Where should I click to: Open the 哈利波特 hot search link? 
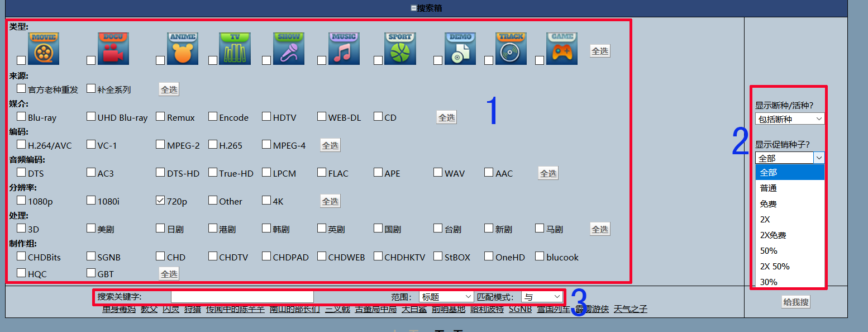[x=487, y=309]
